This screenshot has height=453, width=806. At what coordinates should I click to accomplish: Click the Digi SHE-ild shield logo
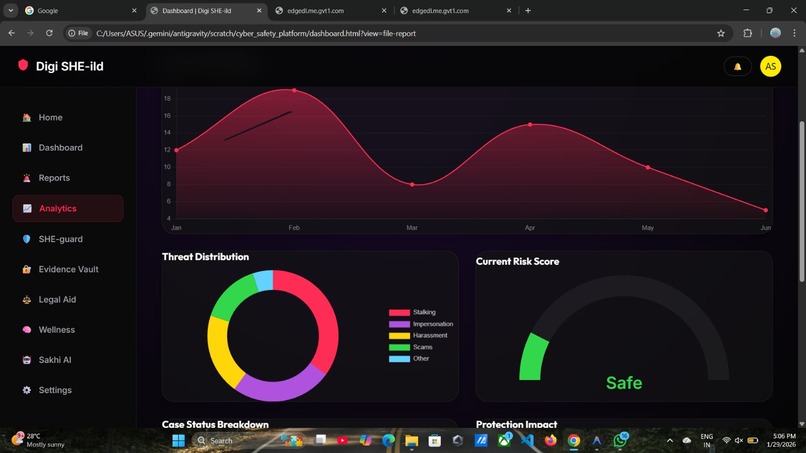coord(23,65)
